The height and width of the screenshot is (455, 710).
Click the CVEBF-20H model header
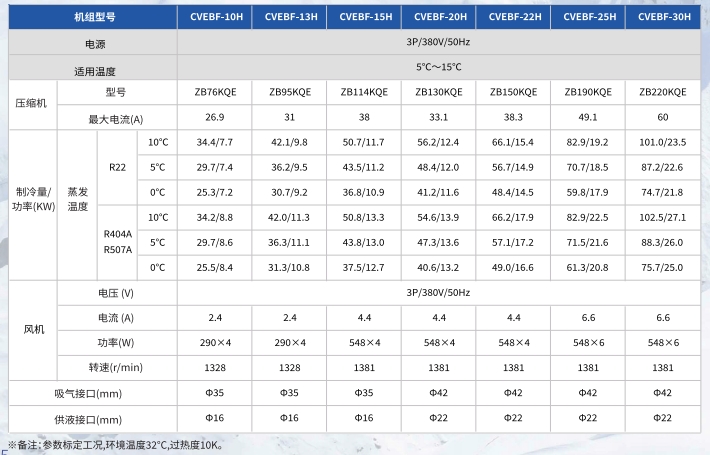coord(440,17)
